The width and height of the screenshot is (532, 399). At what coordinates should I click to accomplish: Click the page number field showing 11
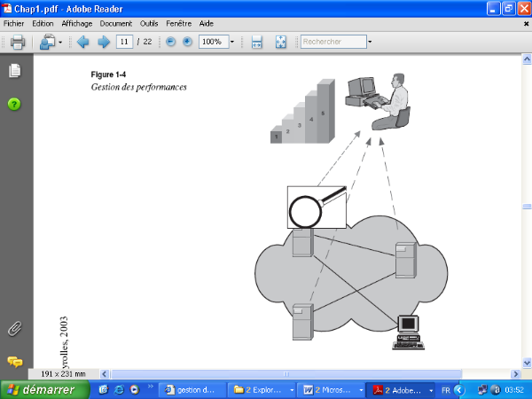pyautogui.click(x=124, y=42)
